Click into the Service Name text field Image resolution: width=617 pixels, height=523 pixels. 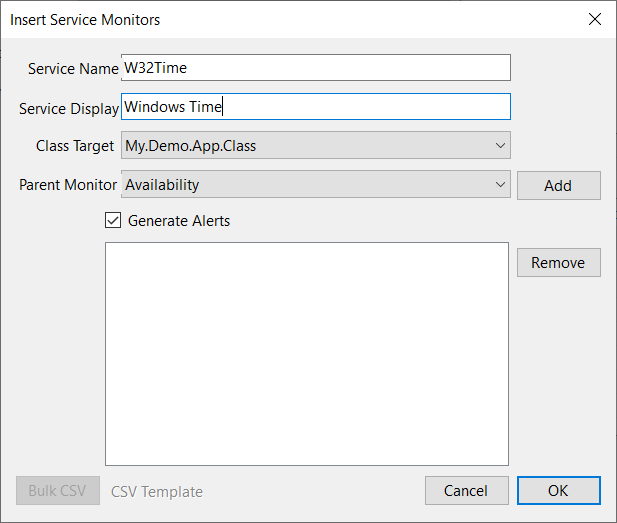coord(315,68)
